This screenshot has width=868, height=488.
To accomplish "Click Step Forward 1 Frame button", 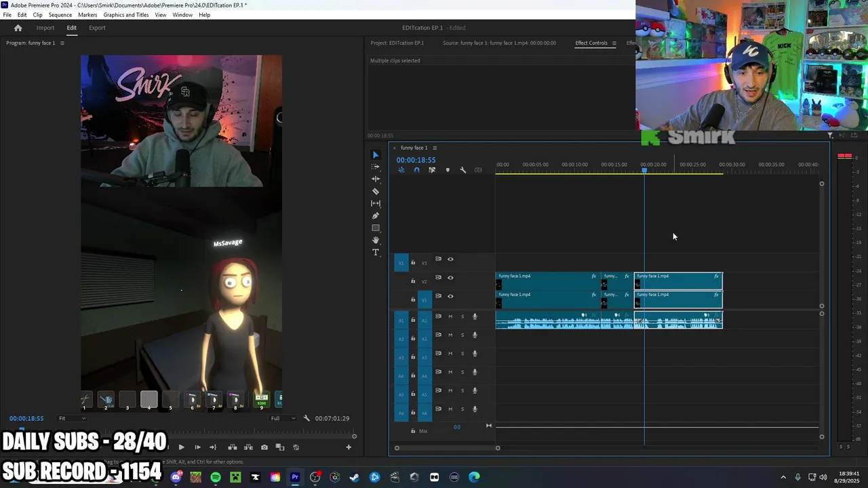I will point(197,447).
